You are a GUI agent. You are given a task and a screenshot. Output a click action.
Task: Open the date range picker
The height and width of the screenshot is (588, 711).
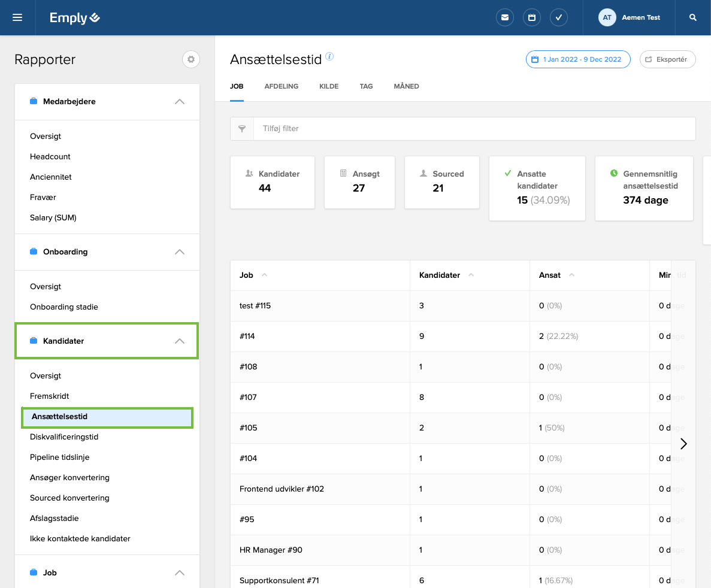coord(577,59)
